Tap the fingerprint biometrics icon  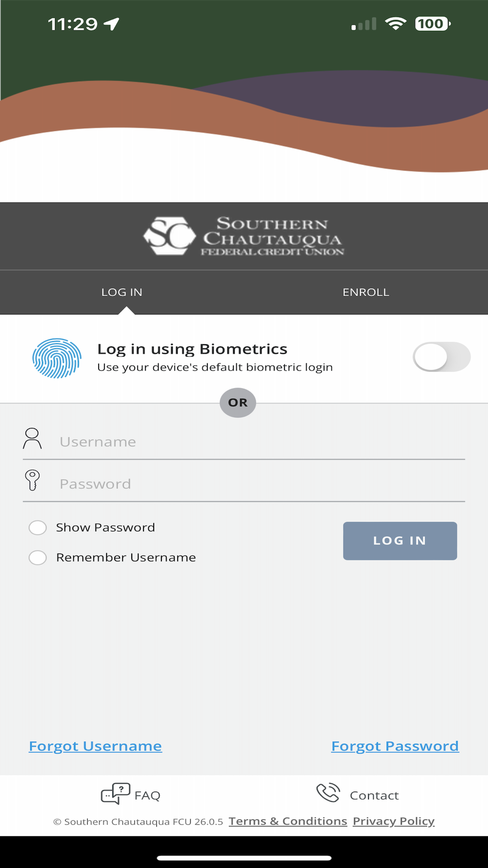[57, 358]
